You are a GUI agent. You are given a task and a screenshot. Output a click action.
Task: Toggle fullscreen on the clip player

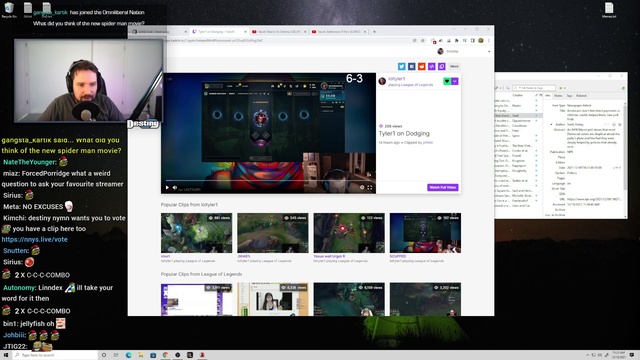tap(370, 188)
